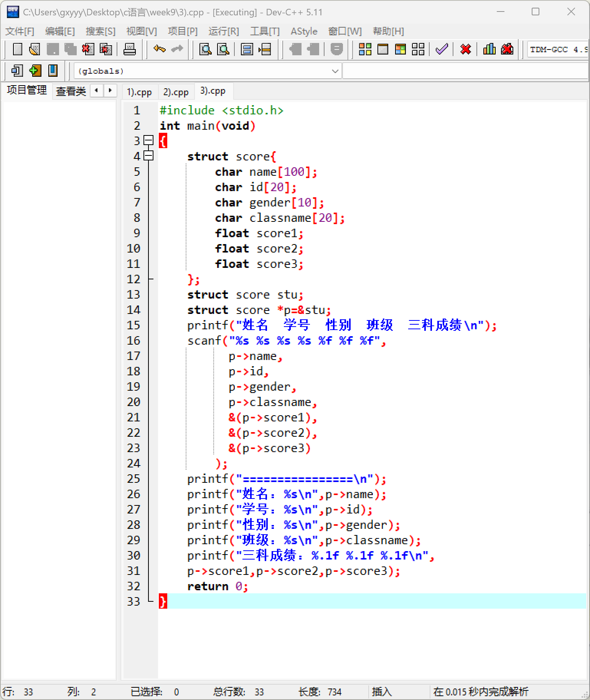This screenshot has width=590, height=700.
Task: Click the New file toolbar icon
Action: [x=17, y=49]
